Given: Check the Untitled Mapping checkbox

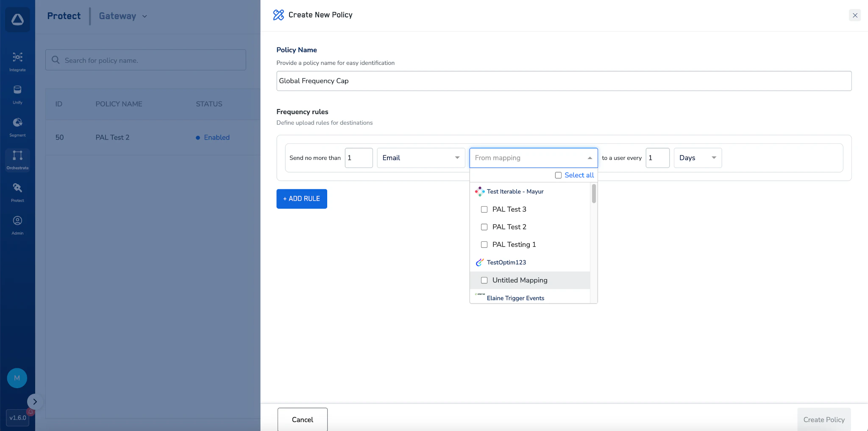Looking at the screenshot, I should tap(484, 280).
